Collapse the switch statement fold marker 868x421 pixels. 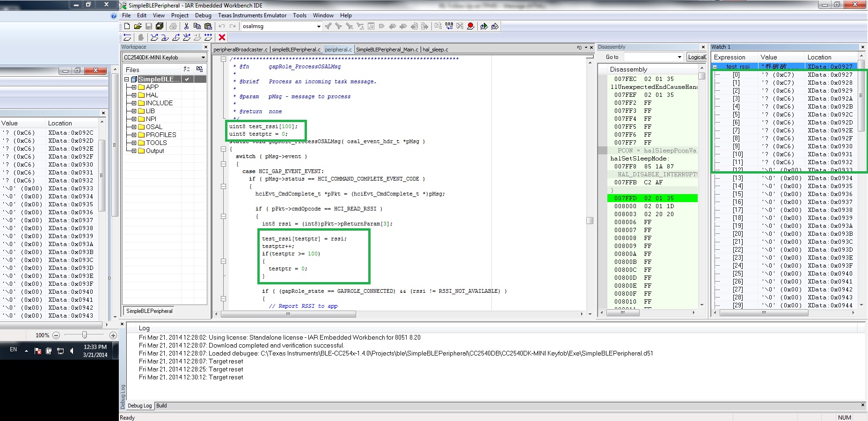(x=223, y=164)
